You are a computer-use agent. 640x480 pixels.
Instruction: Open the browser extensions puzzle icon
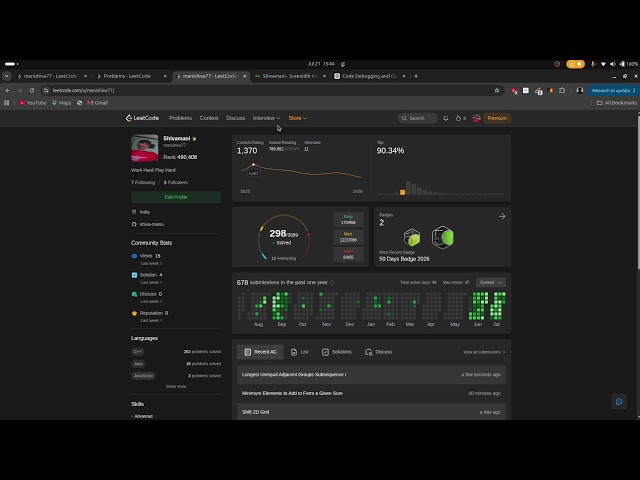click(x=562, y=91)
